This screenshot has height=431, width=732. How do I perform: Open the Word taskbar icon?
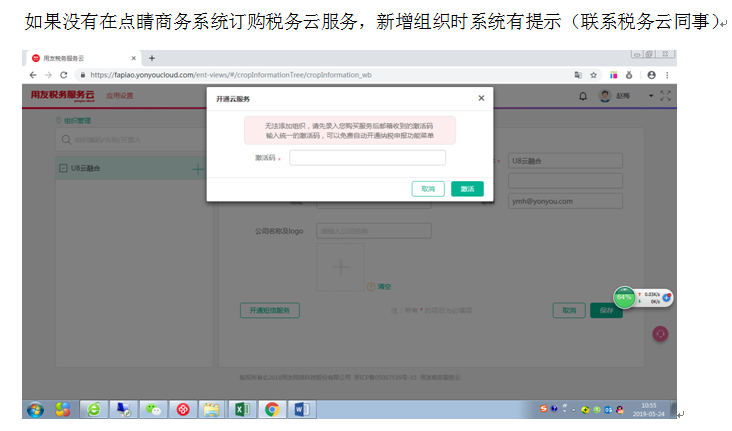tap(302, 410)
